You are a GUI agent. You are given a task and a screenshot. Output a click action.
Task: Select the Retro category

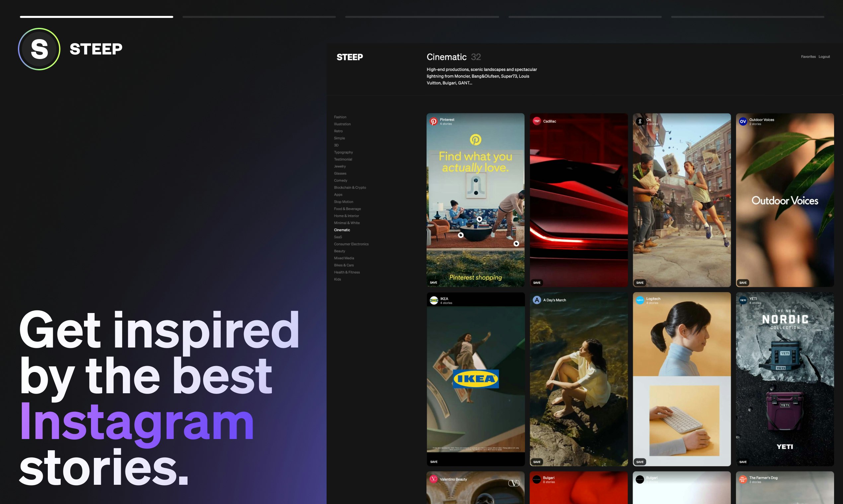click(x=338, y=131)
